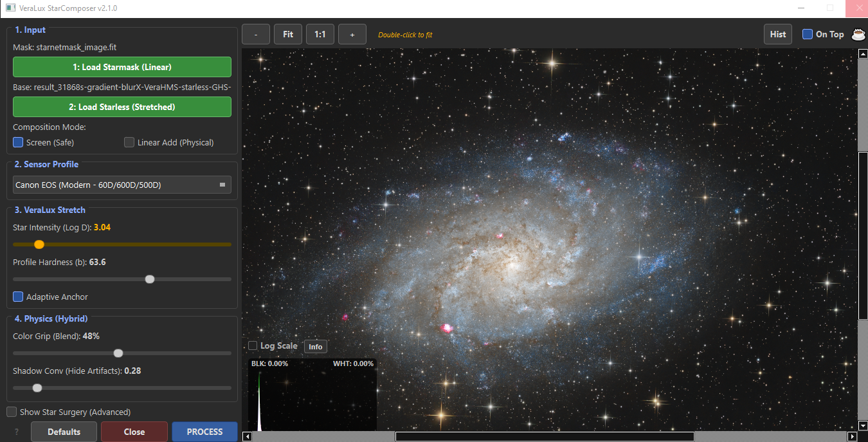The width and height of the screenshot is (868, 442).
Task: Toggle the Adaptive Anchor checkbox
Action: [18, 297]
